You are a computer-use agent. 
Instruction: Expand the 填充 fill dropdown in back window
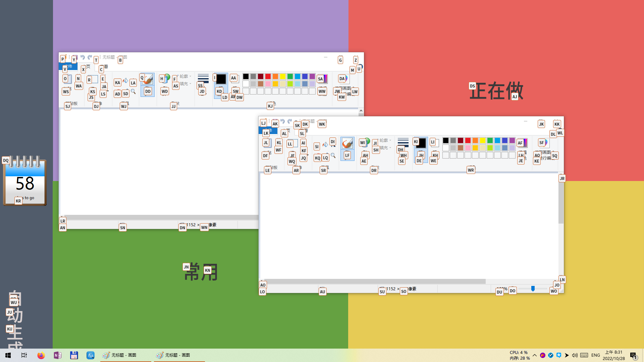(x=185, y=84)
